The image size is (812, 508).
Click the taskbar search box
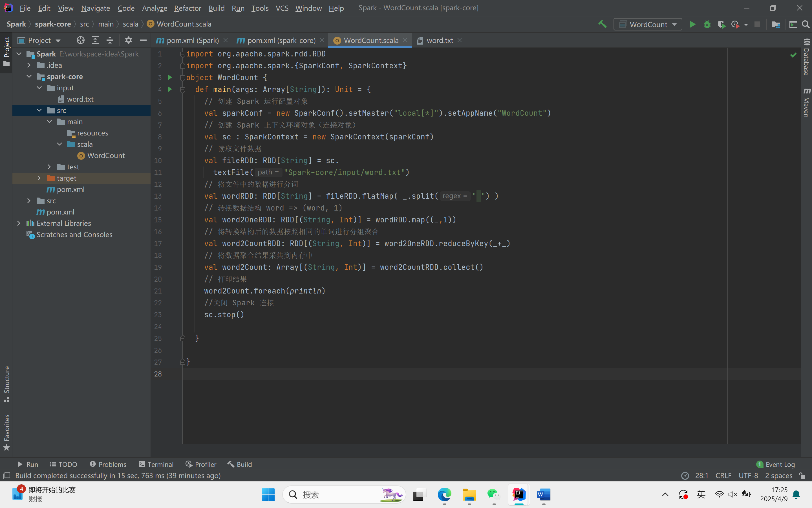pyautogui.click(x=344, y=494)
